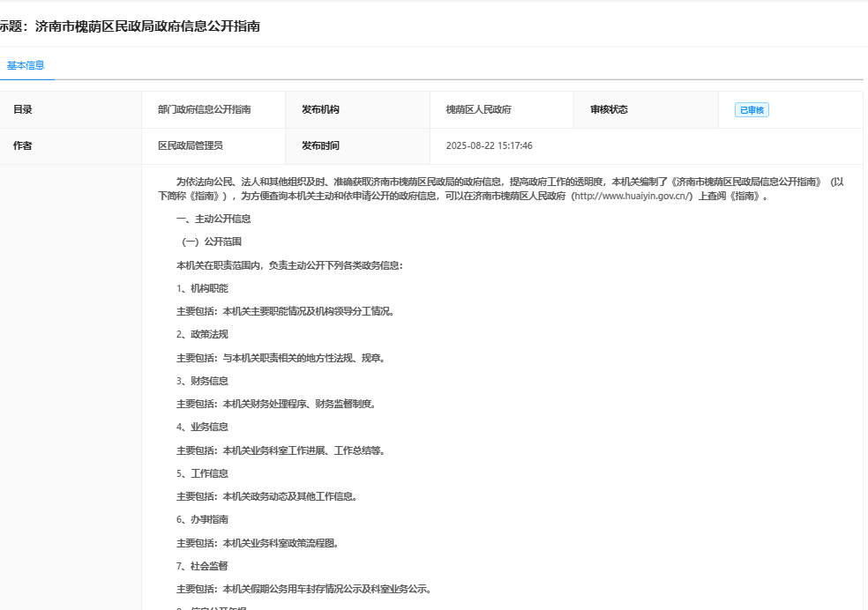Click the 已审核 status badge
The height and width of the screenshot is (610, 868).
(750, 109)
